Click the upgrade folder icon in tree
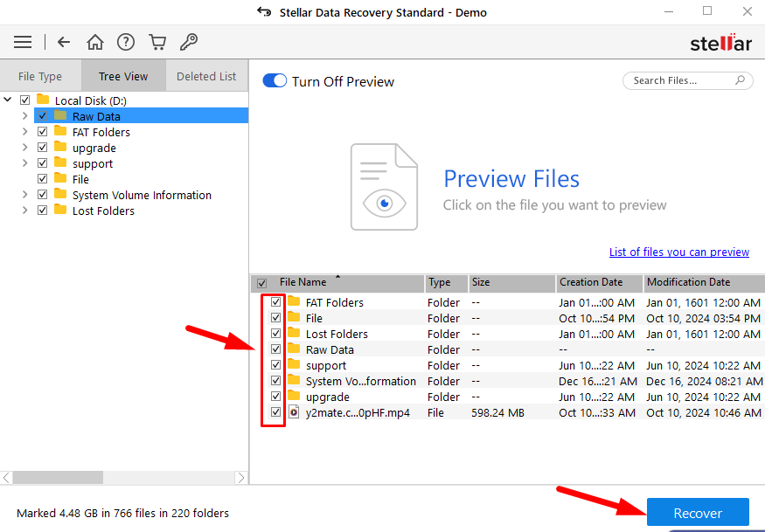 [60, 147]
